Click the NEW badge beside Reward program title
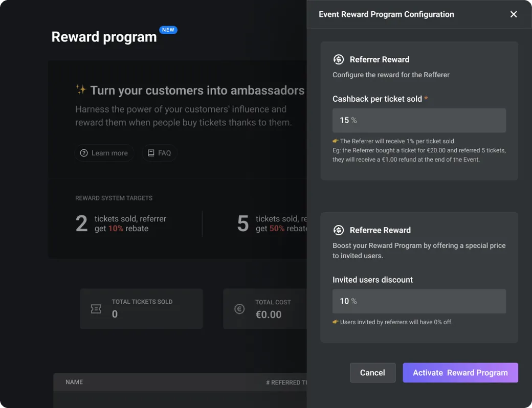This screenshot has height=408, width=532. [168, 29]
